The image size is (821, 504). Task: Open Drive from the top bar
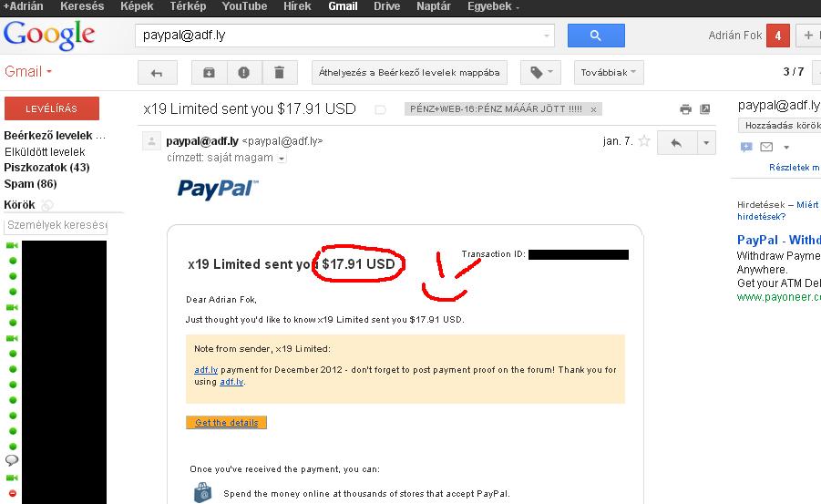click(x=387, y=6)
